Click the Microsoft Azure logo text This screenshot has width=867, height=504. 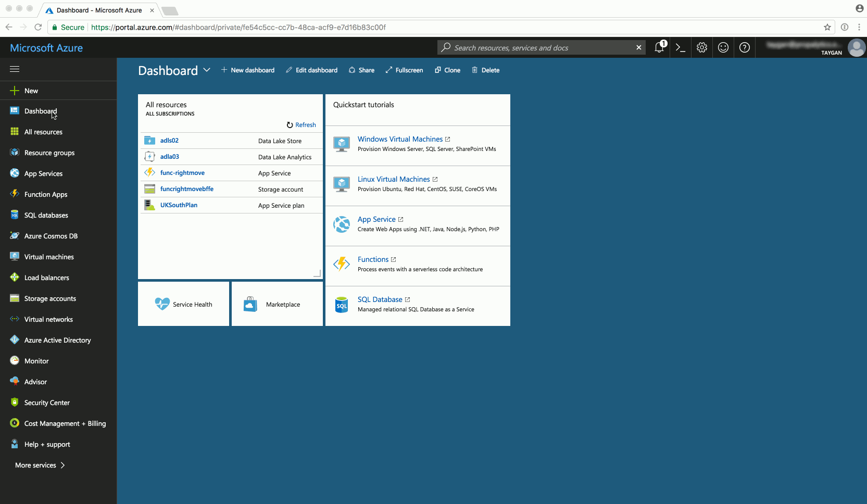coord(46,47)
